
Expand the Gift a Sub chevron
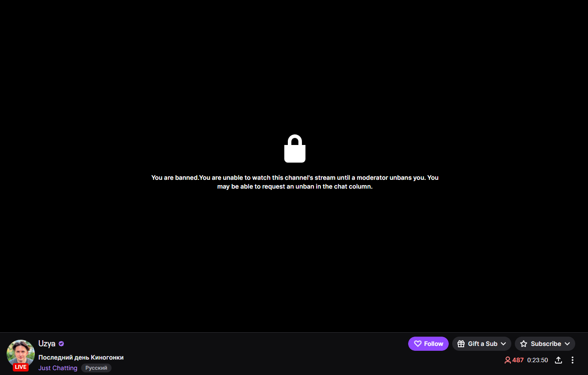[x=503, y=344]
